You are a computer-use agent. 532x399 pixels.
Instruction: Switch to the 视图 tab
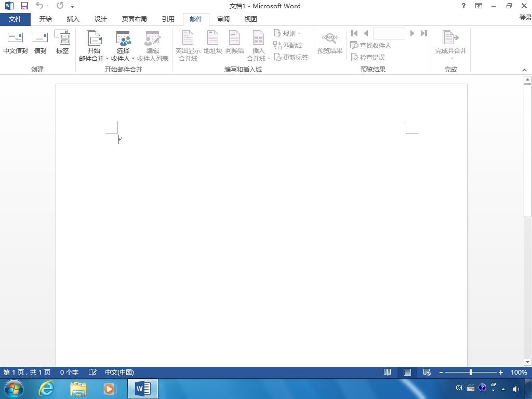coord(251,19)
